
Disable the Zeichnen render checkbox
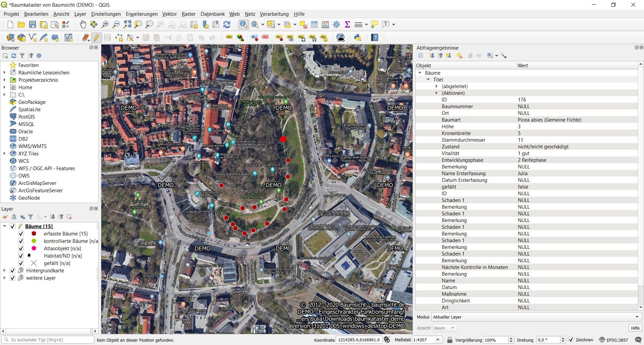click(571, 340)
